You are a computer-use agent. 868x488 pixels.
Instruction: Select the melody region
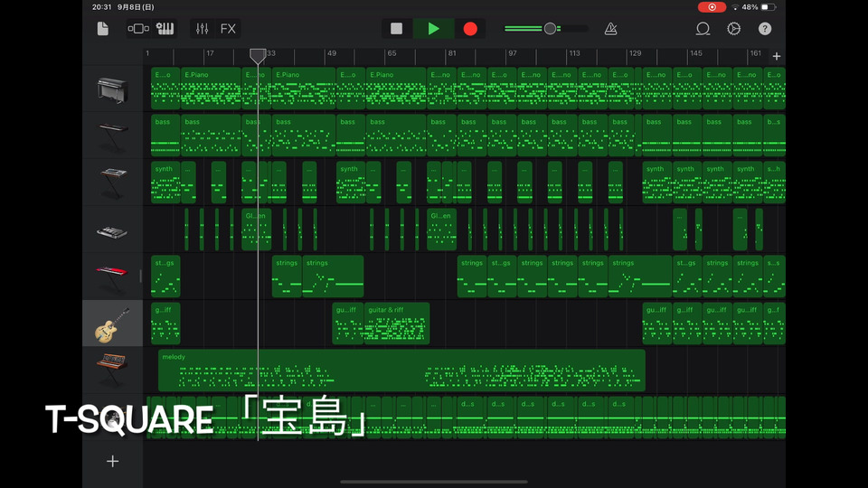pos(401,371)
